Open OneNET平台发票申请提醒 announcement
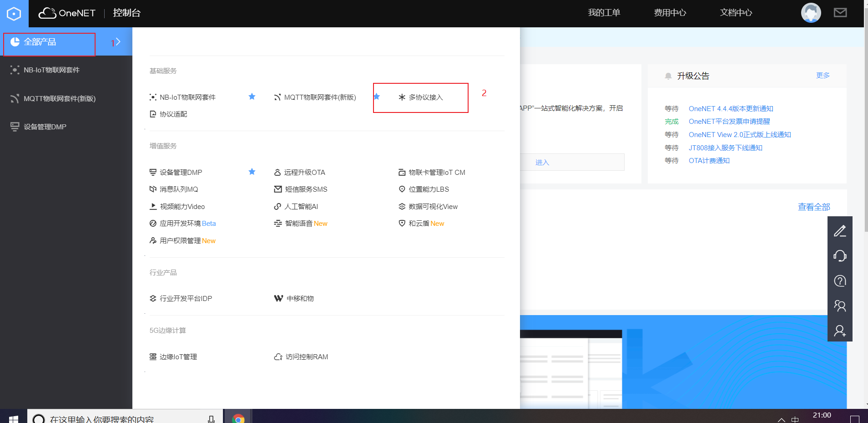The height and width of the screenshot is (423, 868). (x=729, y=122)
